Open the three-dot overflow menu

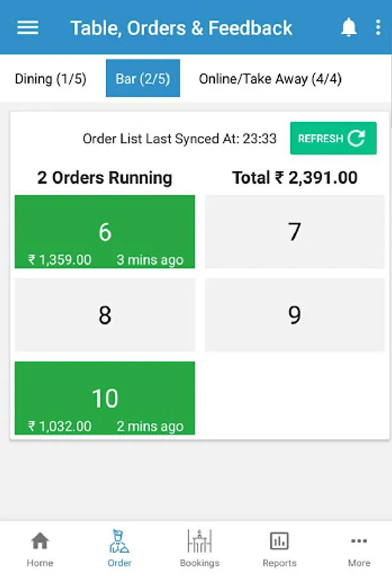click(x=378, y=28)
